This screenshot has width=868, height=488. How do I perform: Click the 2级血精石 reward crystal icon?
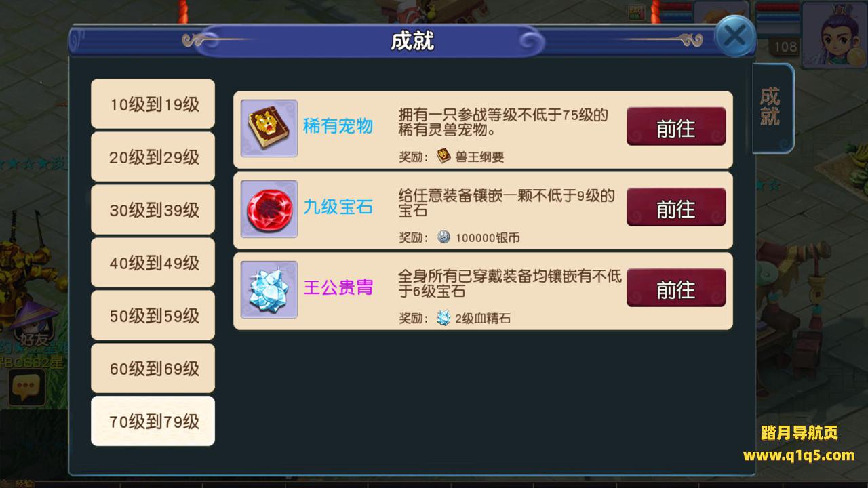pos(443,317)
